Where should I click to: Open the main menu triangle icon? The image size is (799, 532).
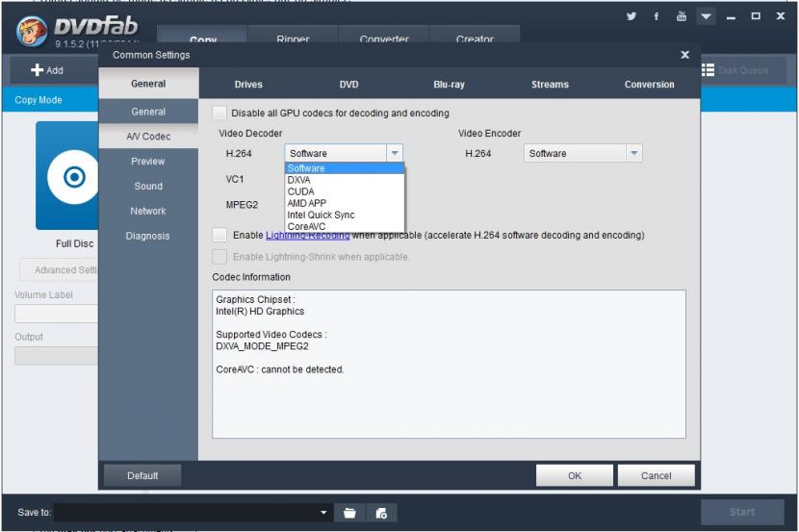pos(707,16)
